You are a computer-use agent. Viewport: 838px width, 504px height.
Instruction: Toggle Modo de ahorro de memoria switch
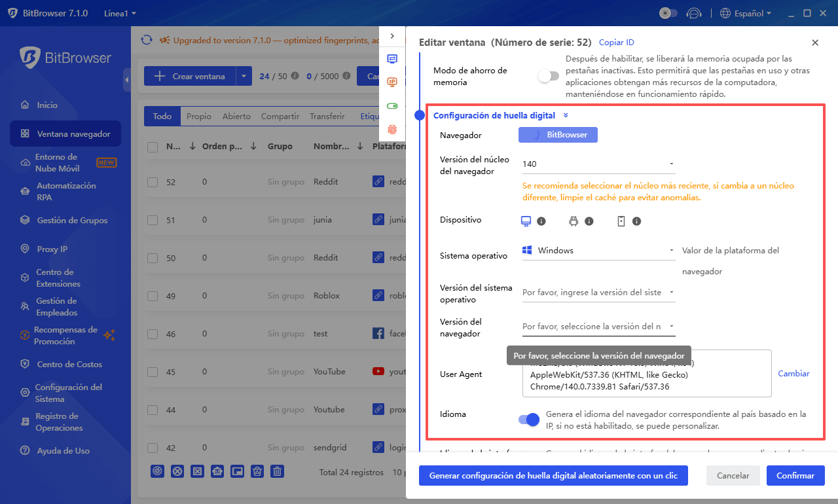[549, 76]
